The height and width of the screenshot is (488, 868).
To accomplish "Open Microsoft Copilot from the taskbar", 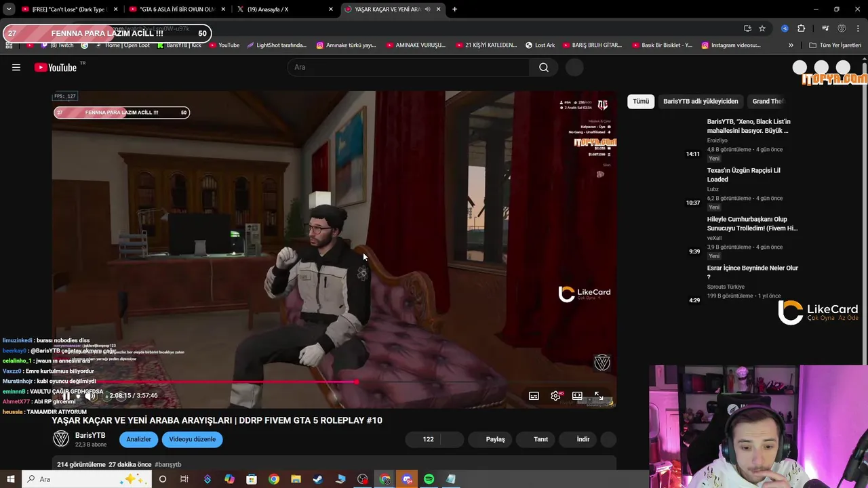I will [229, 479].
